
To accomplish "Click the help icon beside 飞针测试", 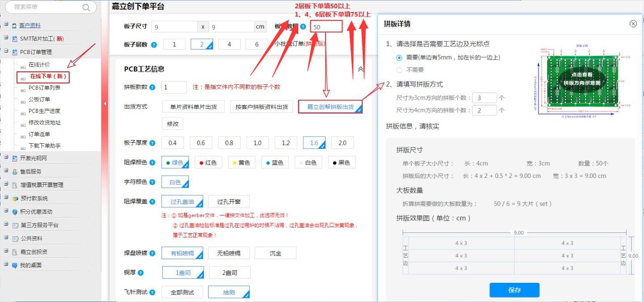I will click(x=152, y=293).
